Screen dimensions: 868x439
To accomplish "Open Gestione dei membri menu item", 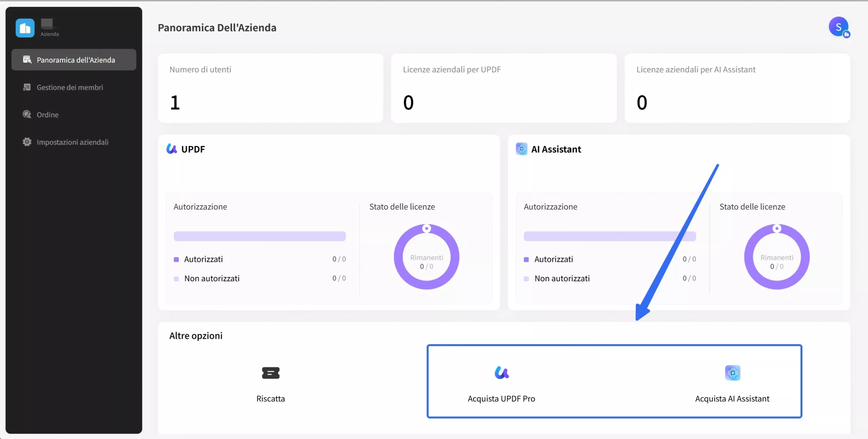I will [x=70, y=87].
